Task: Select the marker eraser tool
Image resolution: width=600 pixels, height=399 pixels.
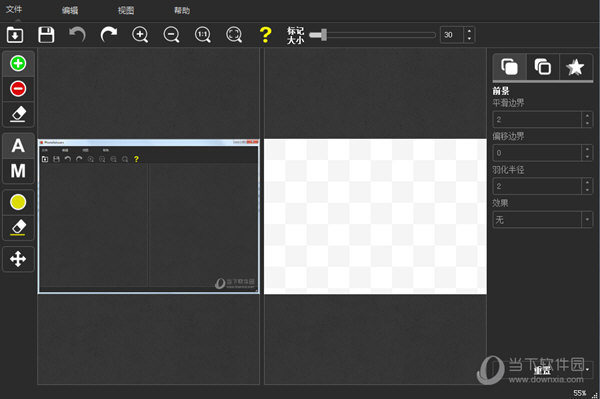Action: pyautogui.click(x=18, y=114)
